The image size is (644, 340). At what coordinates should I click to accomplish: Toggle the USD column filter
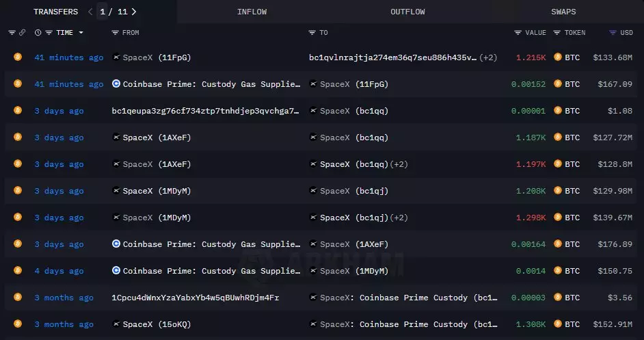pyautogui.click(x=613, y=33)
